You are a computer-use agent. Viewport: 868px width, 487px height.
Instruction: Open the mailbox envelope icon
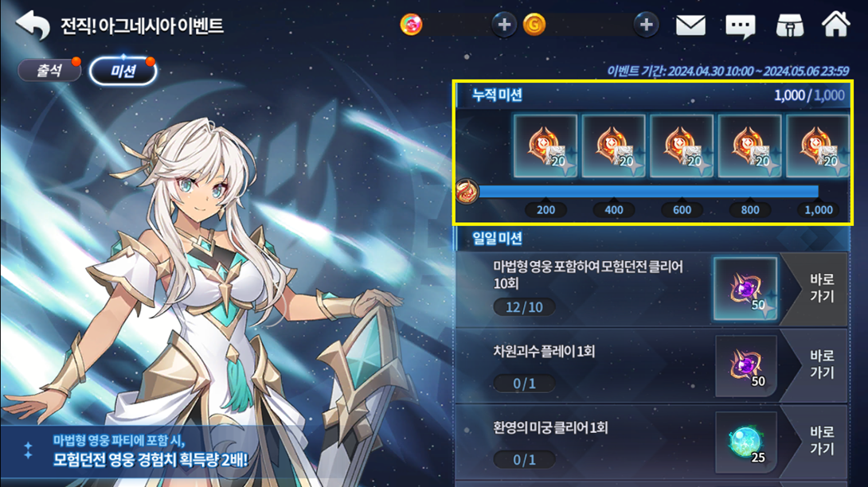coord(690,25)
